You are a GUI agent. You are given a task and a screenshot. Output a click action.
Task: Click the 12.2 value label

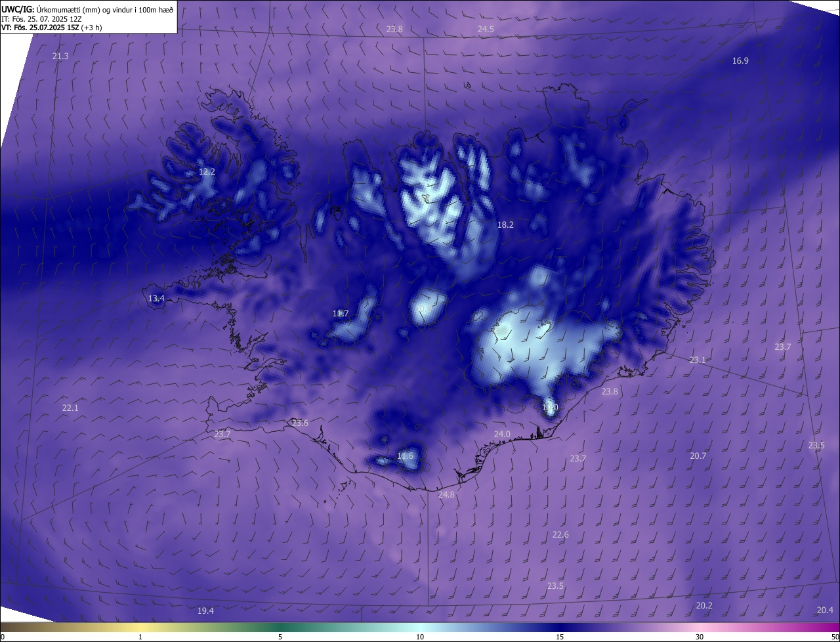coord(207,171)
